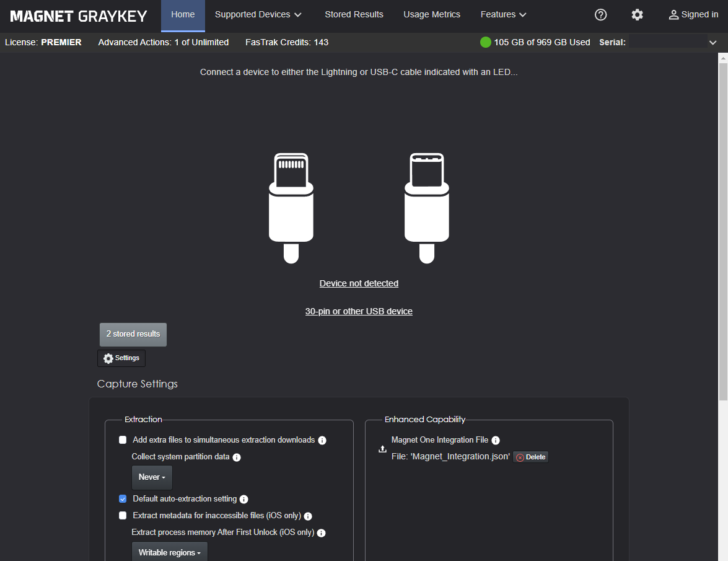
Task: Click the Signed in user icon
Action: point(673,15)
